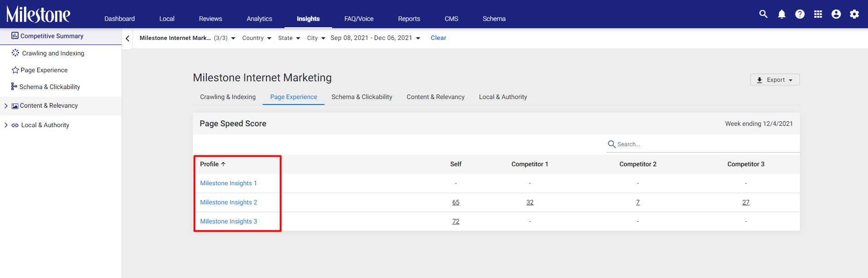Open notifications bell
Screen dimensions: 868x278
(782, 14)
